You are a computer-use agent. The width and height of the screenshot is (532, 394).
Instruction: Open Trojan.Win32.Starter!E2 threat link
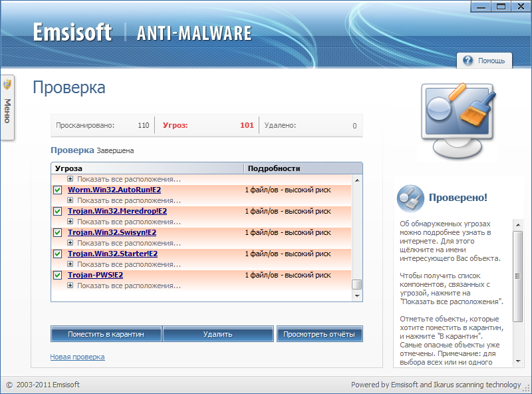(x=112, y=254)
